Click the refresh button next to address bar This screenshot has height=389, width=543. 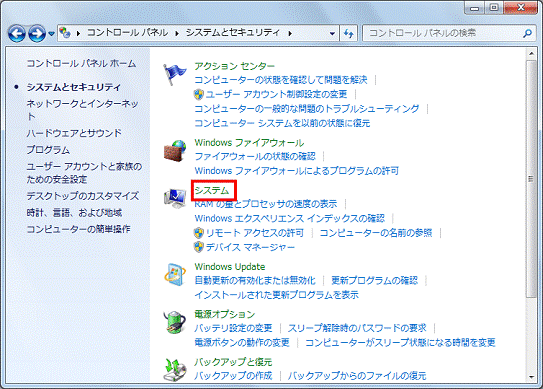click(x=348, y=33)
